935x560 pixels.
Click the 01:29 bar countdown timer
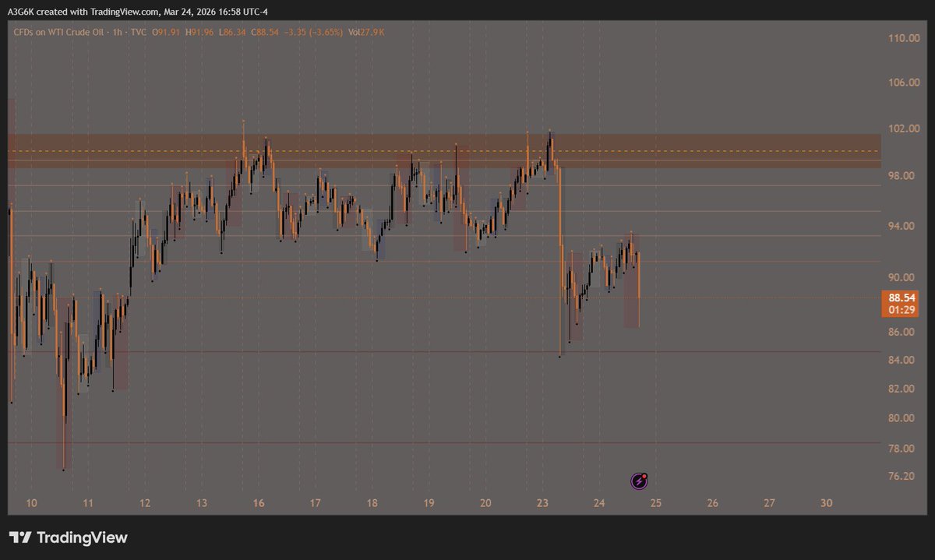(x=902, y=310)
